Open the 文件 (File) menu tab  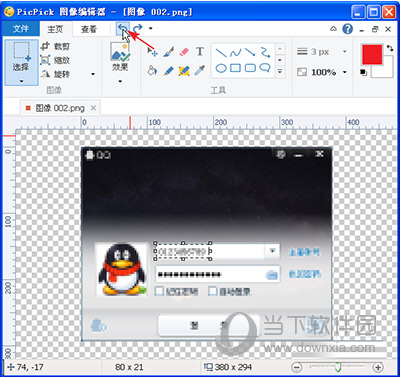21,29
